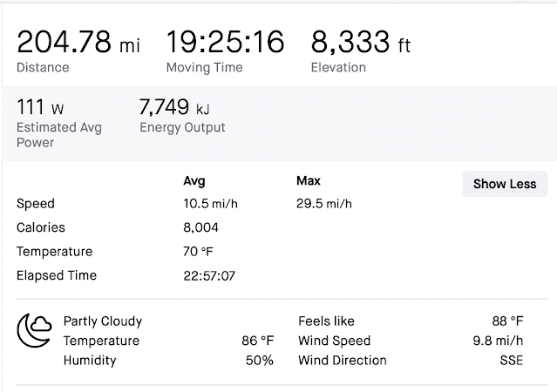The width and height of the screenshot is (557, 392).
Task: Click the Distance label
Action: [43, 67]
